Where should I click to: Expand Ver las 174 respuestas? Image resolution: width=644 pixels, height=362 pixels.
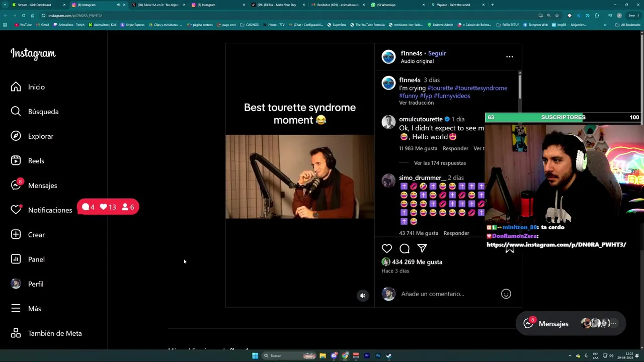pos(440,163)
